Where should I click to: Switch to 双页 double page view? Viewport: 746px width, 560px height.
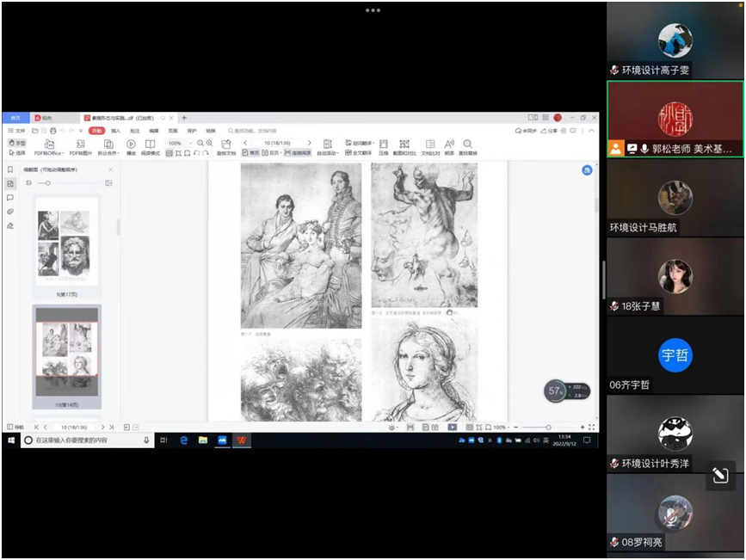click(x=270, y=153)
